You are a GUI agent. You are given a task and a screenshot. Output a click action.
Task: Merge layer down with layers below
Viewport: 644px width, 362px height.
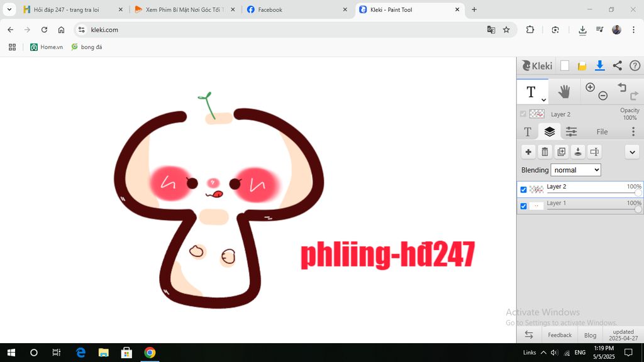(577, 152)
